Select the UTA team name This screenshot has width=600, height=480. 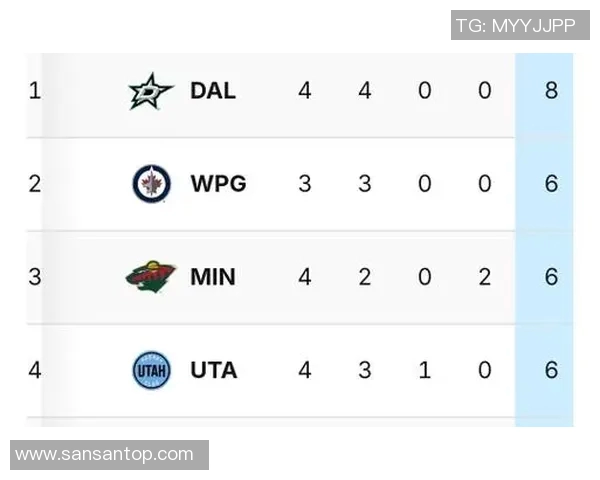(214, 370)
